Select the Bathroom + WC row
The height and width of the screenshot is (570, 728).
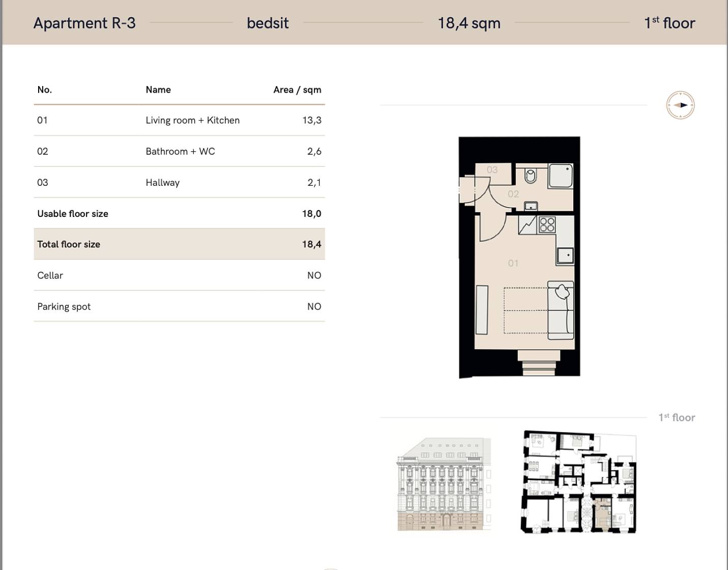click(x=179, y=152)
